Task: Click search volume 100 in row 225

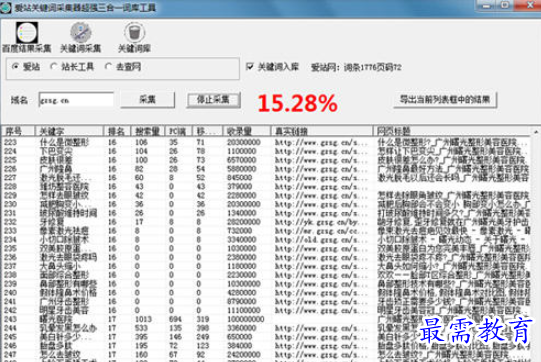Action: click(141, 160)
